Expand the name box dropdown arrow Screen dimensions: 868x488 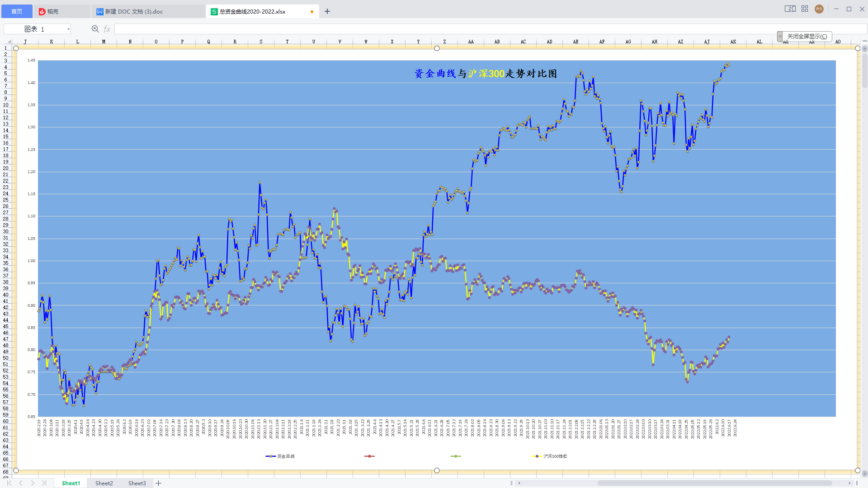click(68, 29)
